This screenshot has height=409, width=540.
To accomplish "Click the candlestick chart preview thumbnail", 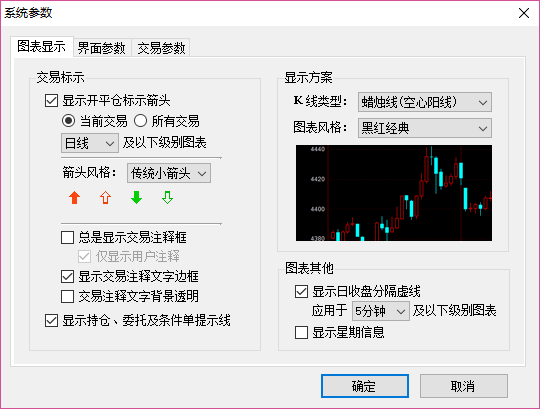I will pos(394,193).
